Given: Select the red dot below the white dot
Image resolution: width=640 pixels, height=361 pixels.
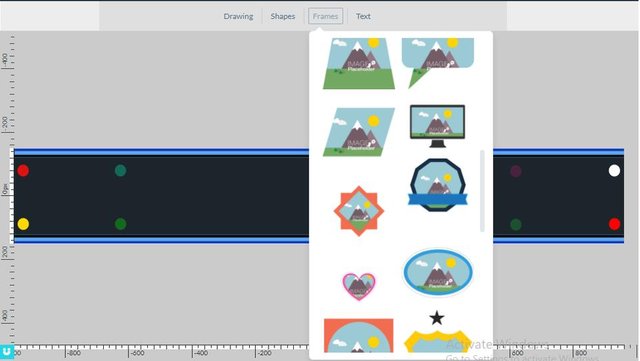Looking at the screenshot, I should (614, 224).
